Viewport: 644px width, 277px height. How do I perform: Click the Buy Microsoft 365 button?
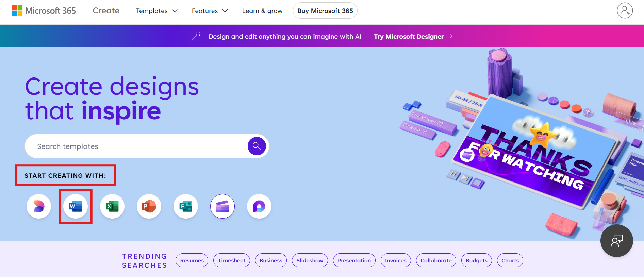coord(325,11)
